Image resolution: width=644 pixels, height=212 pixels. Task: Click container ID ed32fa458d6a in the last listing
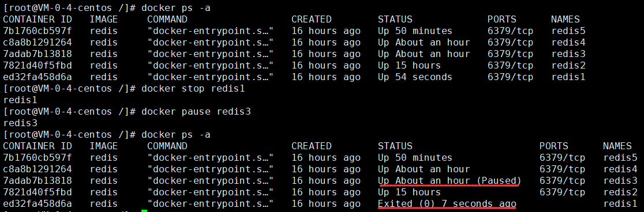(x=37, y=204)
